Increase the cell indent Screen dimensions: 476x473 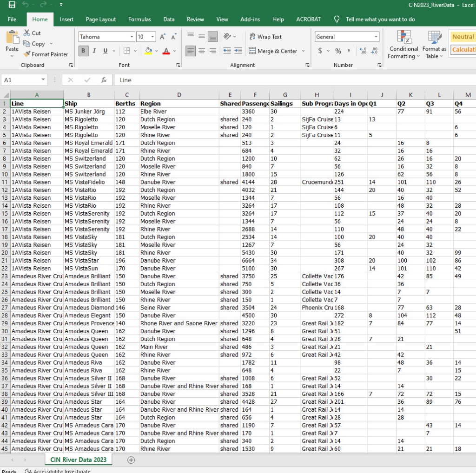(x=238, y=51)
